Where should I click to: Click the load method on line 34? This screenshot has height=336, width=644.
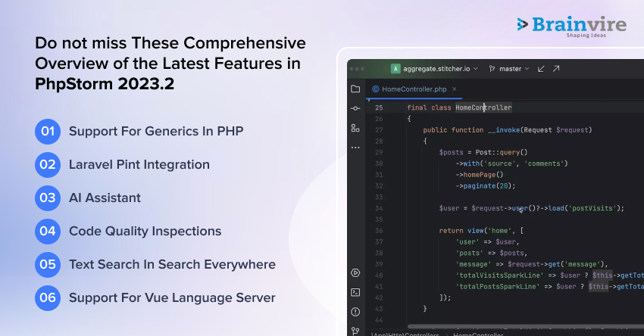[556, 208]
